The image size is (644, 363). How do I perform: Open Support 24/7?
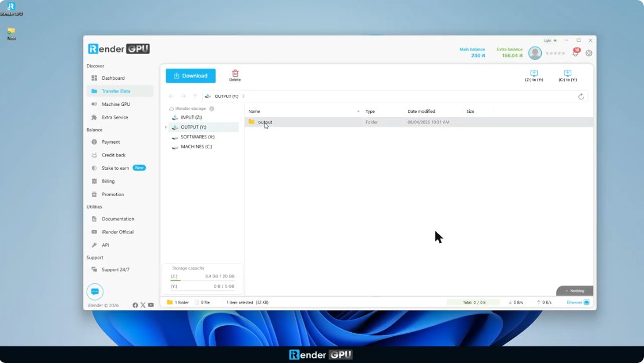(x=120, y=270)
